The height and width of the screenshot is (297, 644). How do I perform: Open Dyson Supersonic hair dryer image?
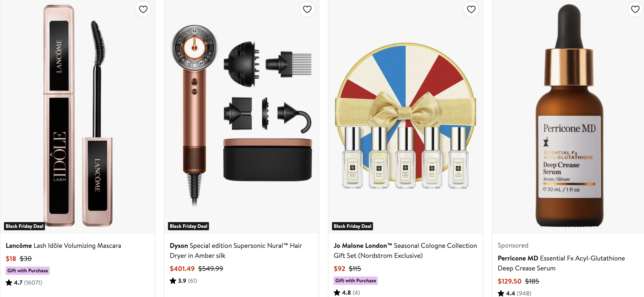241,116
